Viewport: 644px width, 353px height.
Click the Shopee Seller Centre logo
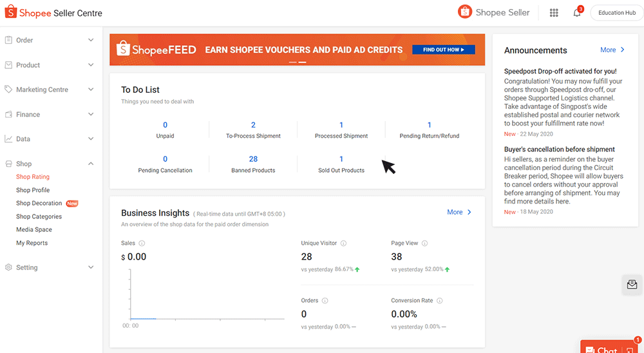[53, 13]
